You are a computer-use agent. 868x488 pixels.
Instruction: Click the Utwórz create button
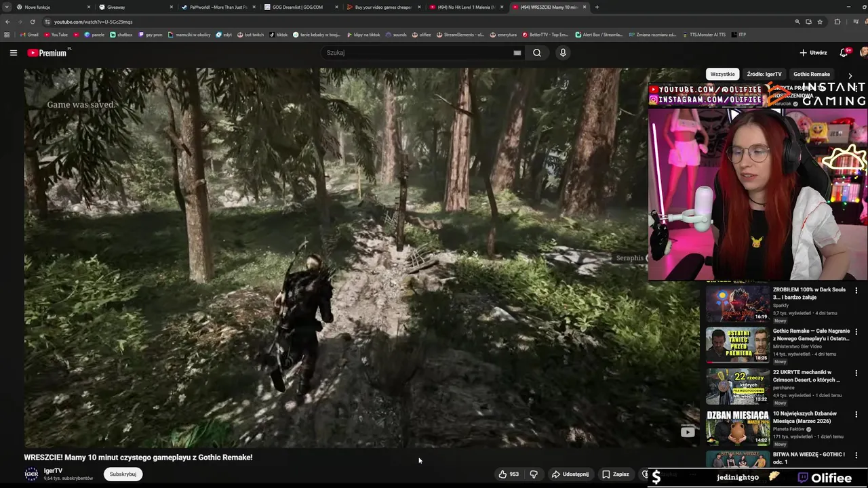click(813, 53)
